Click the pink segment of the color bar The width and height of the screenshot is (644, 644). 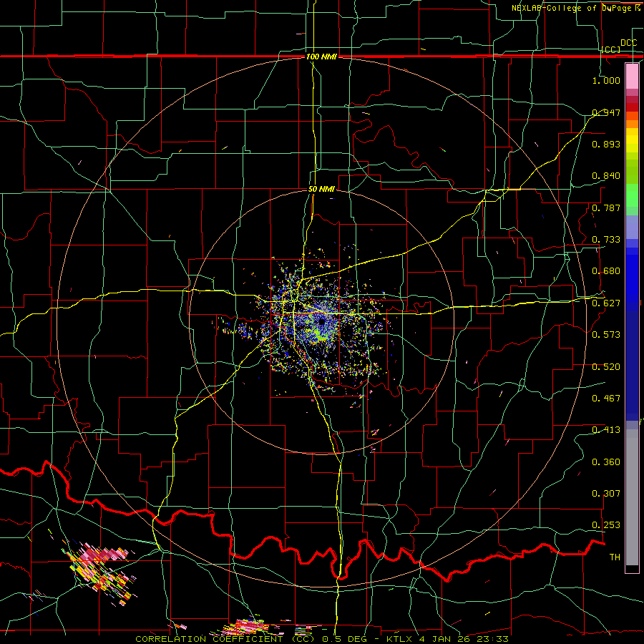(x=632, y=77)
